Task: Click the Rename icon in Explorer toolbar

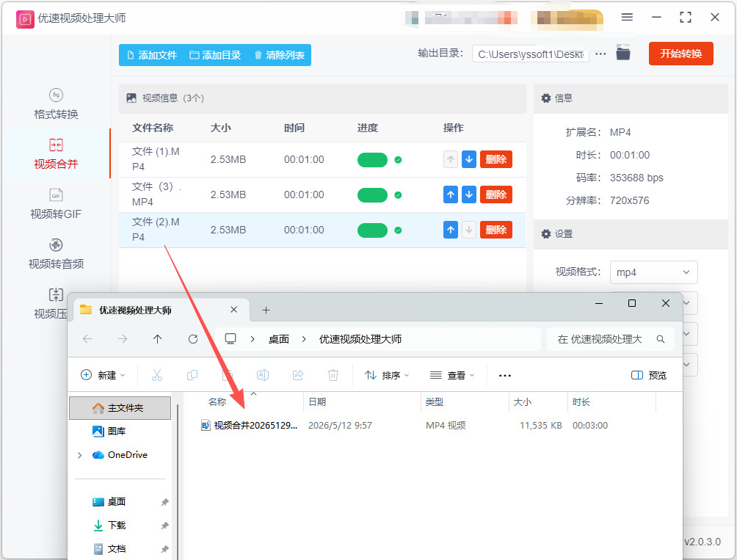Action: pyautogui.click(x=263, y=375)
